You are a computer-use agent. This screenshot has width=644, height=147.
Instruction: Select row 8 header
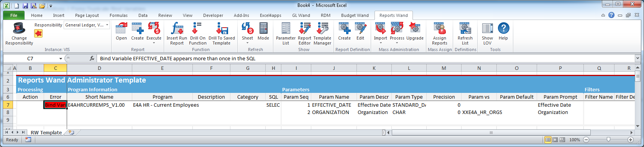coord(8,112)
